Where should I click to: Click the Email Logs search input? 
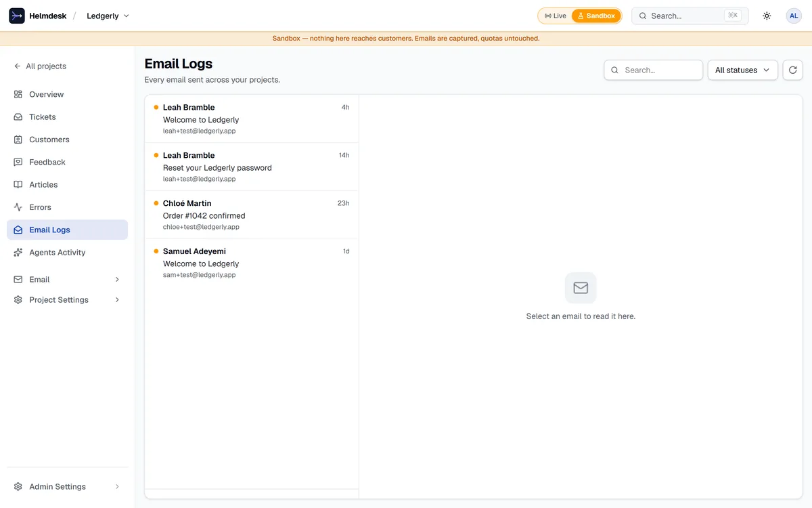tap(653, 70)
